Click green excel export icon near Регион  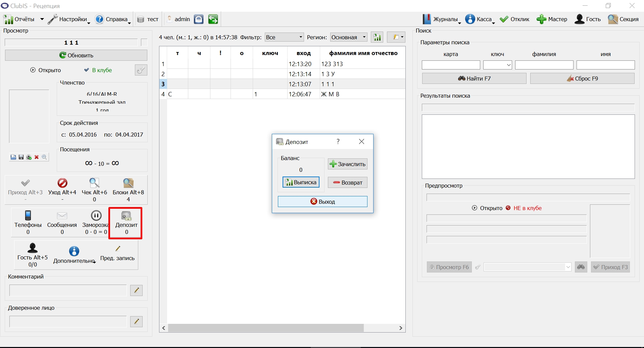377,37
